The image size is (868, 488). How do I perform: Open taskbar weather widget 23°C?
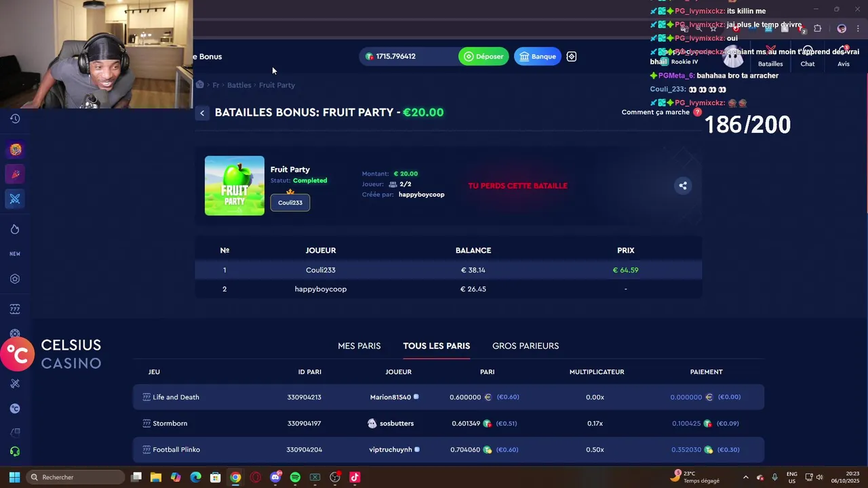click(x=695, y=477)
